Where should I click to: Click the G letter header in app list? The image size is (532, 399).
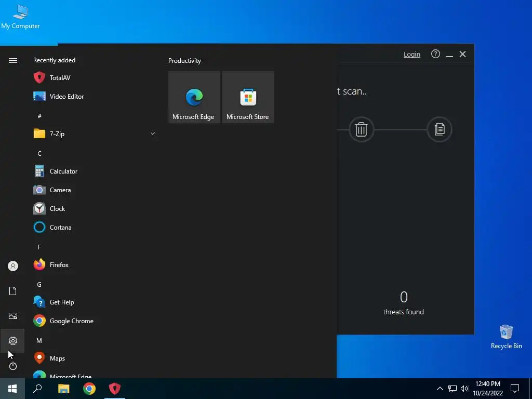point(39,284)
